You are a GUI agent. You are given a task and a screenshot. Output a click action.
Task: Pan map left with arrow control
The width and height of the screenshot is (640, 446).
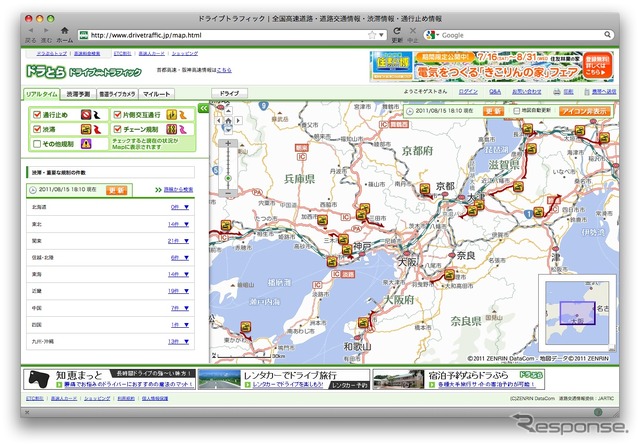coord(219,120)
